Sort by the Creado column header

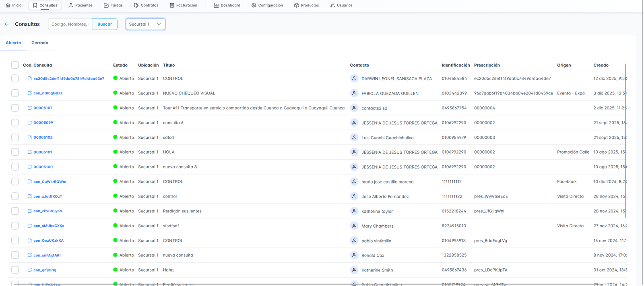point(601,65)
